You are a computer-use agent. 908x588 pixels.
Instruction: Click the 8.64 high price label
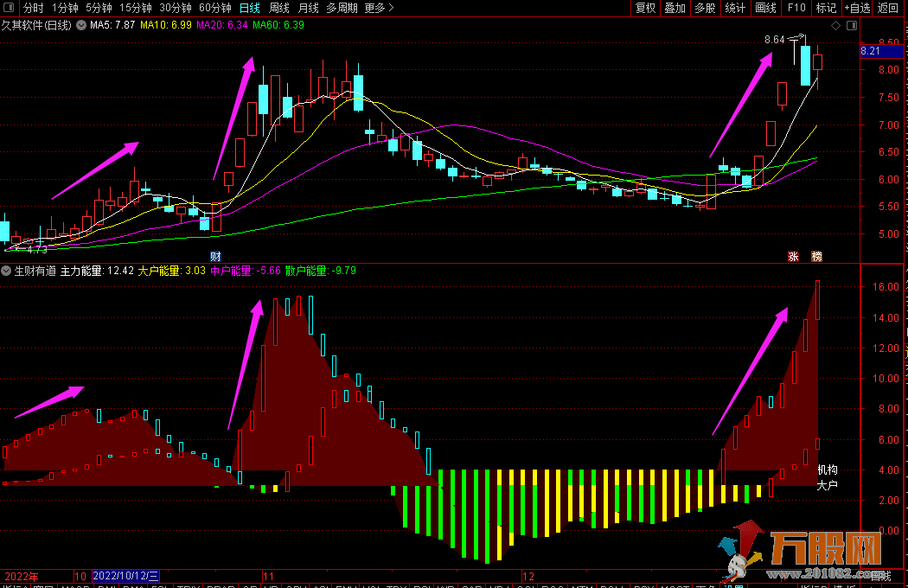[x=774, y=40]
